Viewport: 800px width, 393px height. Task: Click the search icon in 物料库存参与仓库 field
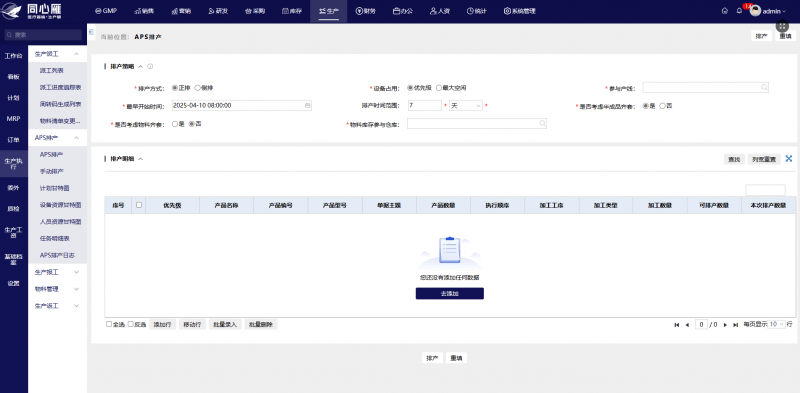point(542,124)
